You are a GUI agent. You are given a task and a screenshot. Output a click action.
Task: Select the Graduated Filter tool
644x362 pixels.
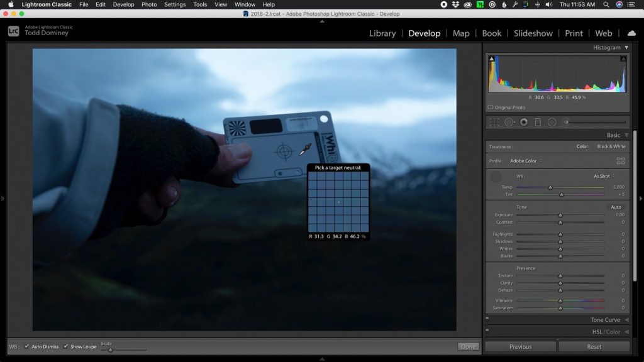point(537,122)
